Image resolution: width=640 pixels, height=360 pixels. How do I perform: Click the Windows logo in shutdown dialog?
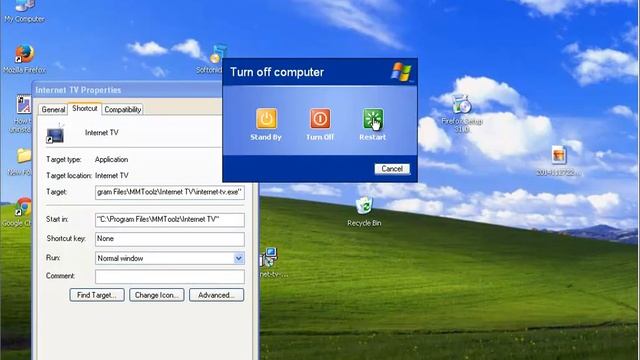point(402,72)
